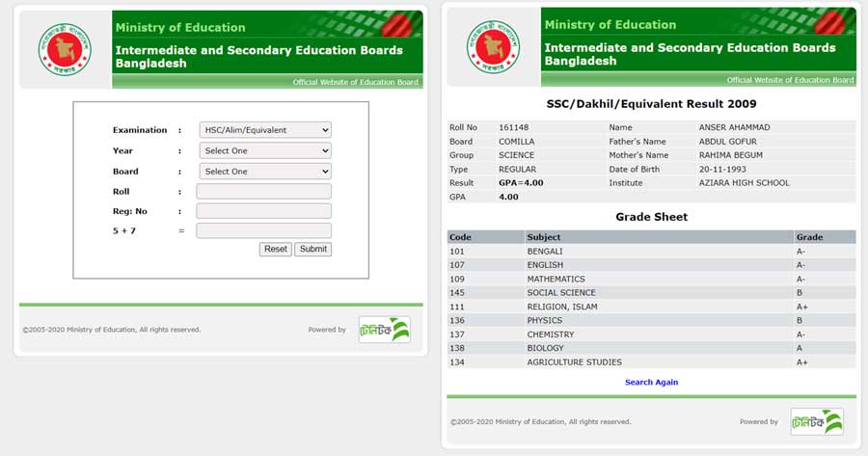Click Teletalk logo in left panel footer
This screenshot has width=868, height=456.
pyautogui.click(x=385, y=330)
